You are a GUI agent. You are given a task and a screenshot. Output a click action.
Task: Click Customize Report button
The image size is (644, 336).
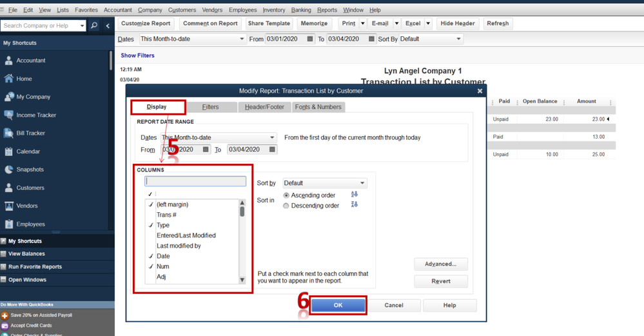[146, 23]
